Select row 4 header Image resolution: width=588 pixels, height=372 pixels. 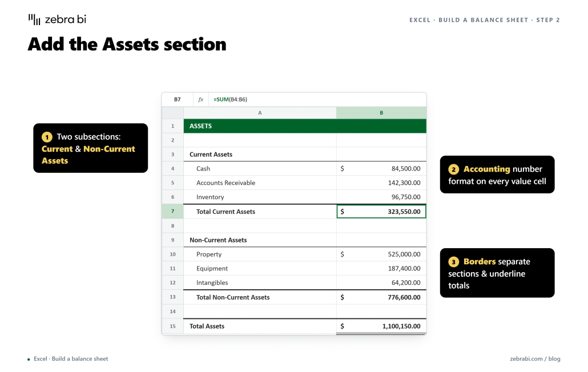click(x=172, y=168)
